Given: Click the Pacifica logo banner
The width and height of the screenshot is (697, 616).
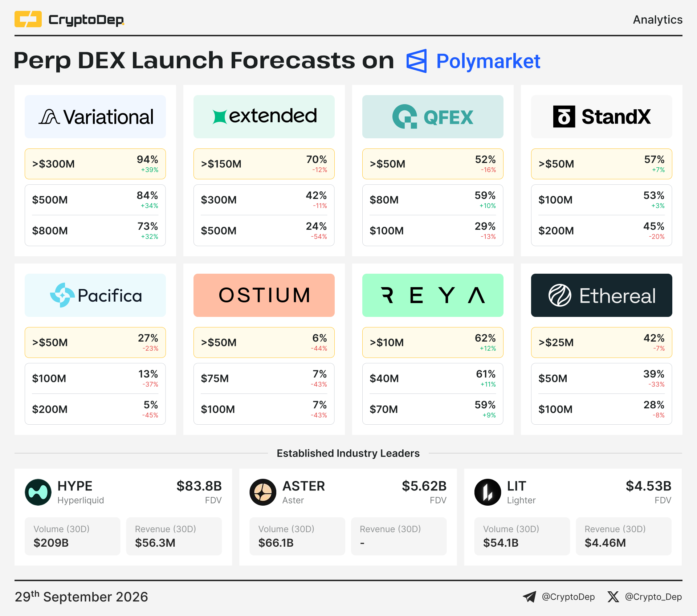Looking at the screenshot, I should coord(95,295).
